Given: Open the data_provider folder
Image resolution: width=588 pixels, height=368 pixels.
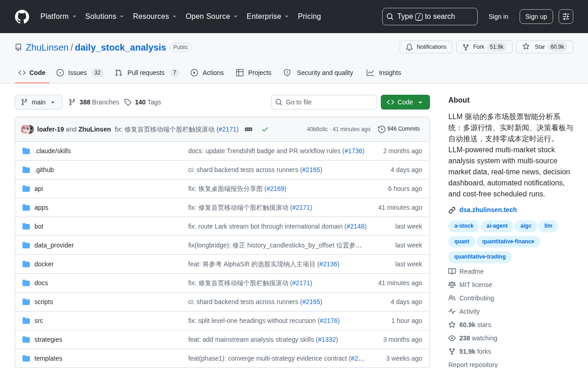Looking at the screenshot, I should coord(54,245).
